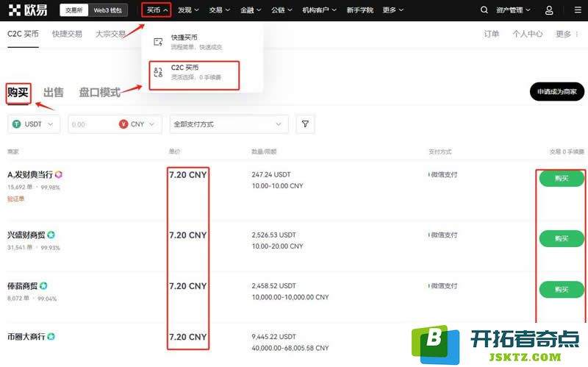Expand the 机构客户 navigation menu
The width and height of the screenshot is (588, 367).
coord(320,10)
